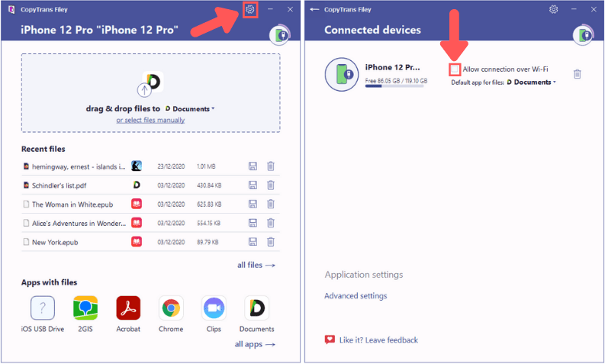Save Alice's Adventures in Wonder... file
This screenshot has width=605, height=364.
[253, 223]
